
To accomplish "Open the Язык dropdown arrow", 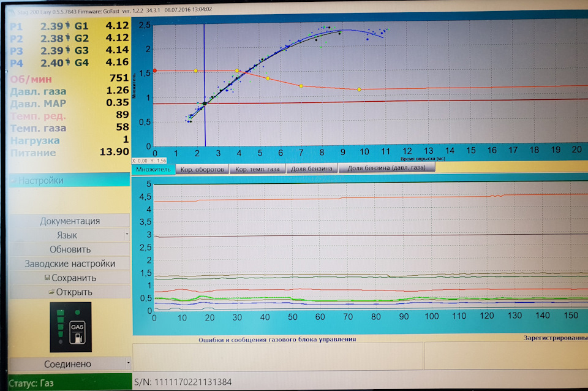I will (x=127, y=235).
